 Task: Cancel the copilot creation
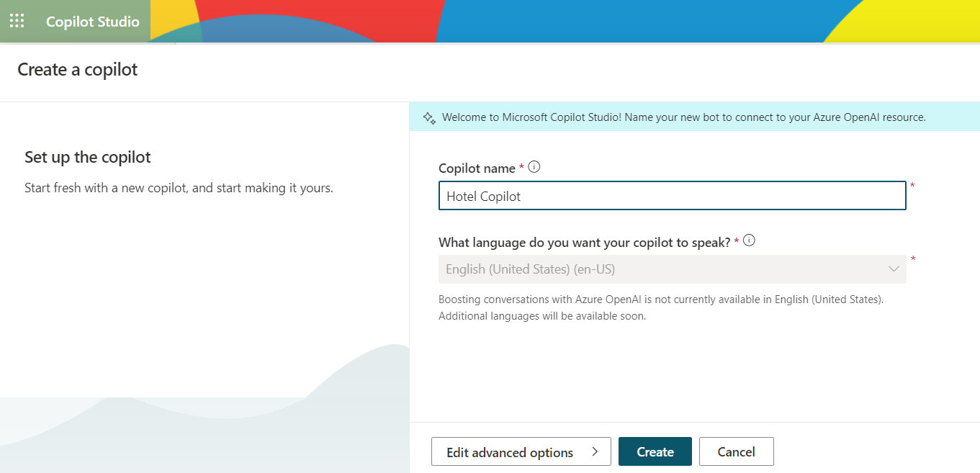tap(736, 452)
